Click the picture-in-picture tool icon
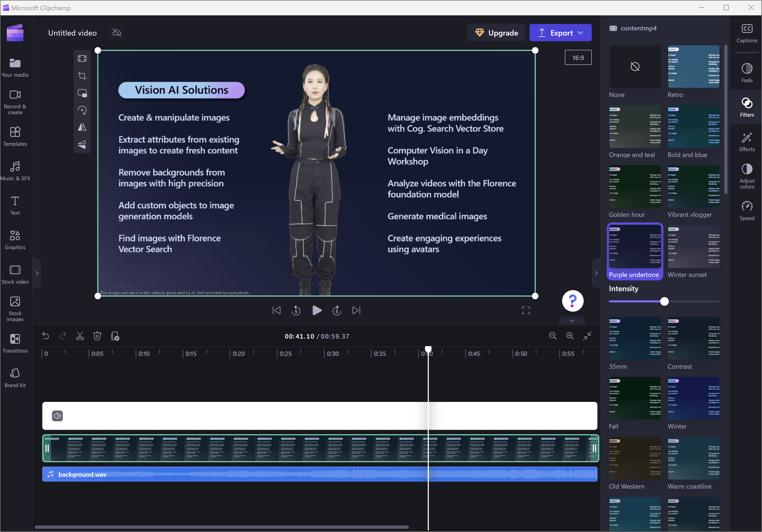 [82, 93]
